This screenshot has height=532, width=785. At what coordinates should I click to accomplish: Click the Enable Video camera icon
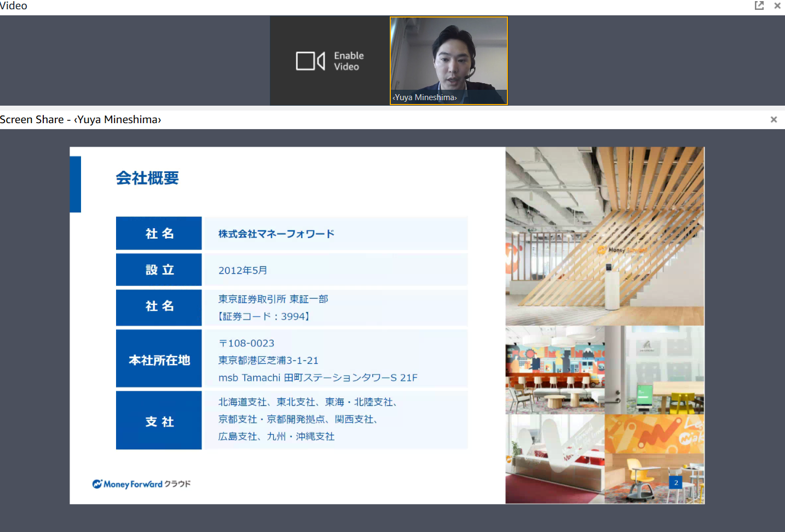pos(310,61)
